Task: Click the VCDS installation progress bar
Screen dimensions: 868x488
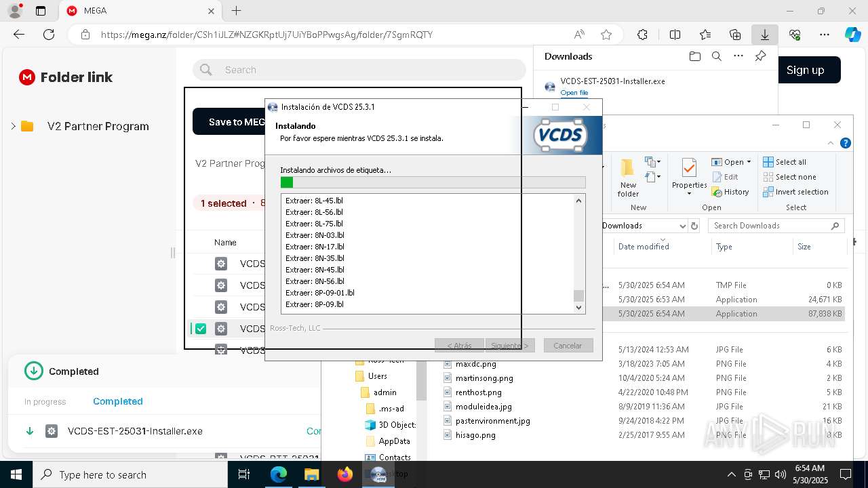Action: click(x=433, y=182)
